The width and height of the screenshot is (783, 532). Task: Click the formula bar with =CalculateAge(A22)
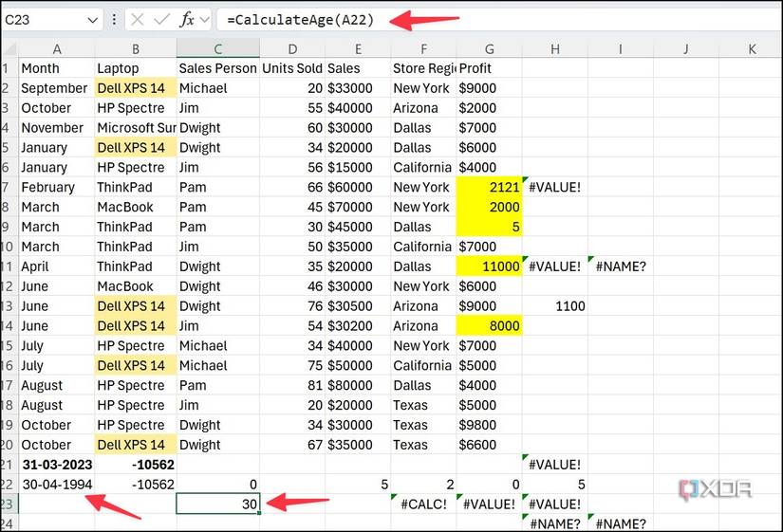498,20
